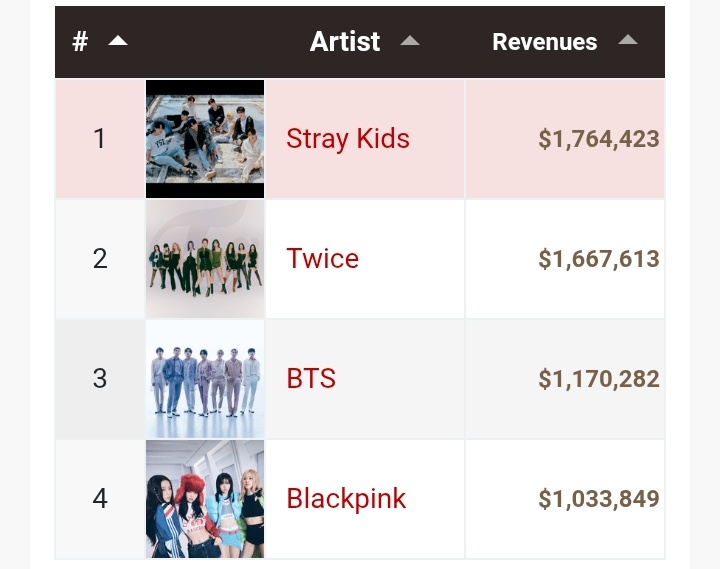Open the BTS artist link
This screenshot has width=720, height=569.
tap(311, 378)
